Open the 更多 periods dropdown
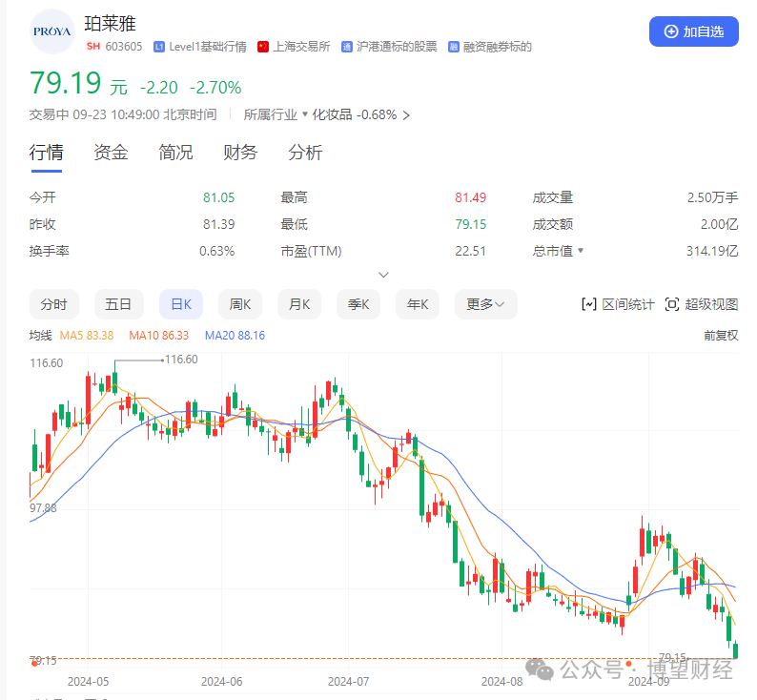 [485, 304]
